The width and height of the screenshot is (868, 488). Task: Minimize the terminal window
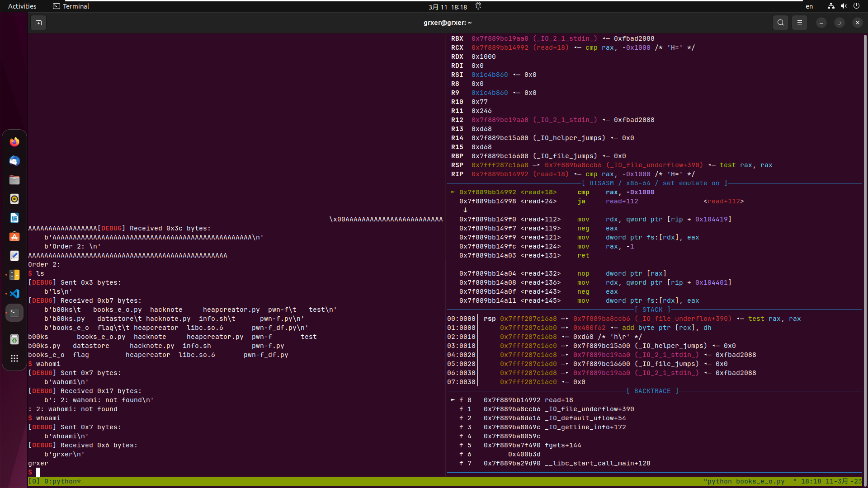821,23
